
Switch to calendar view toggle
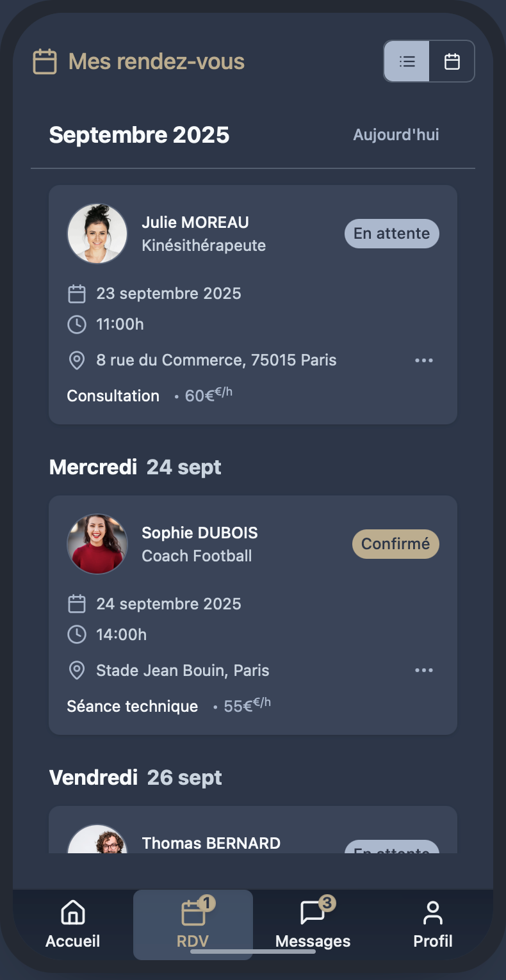(x=452, y=61)
